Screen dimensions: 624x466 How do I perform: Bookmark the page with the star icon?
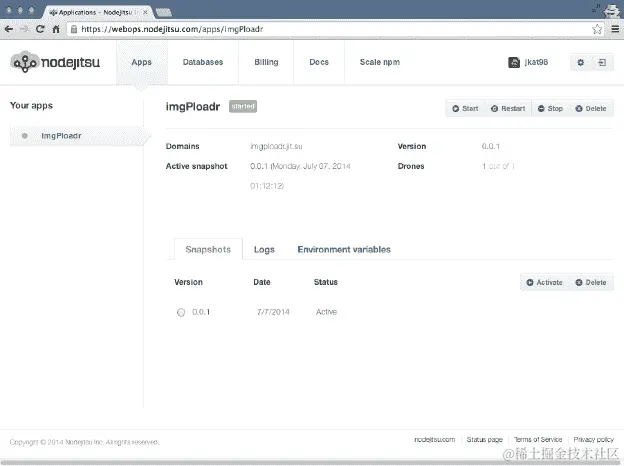click(x=597, y=29)
